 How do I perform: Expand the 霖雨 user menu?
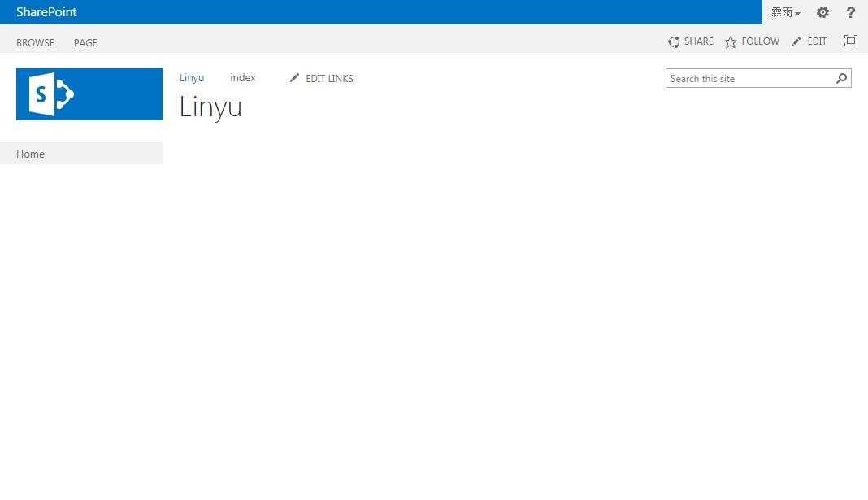(x=786, y=12)
